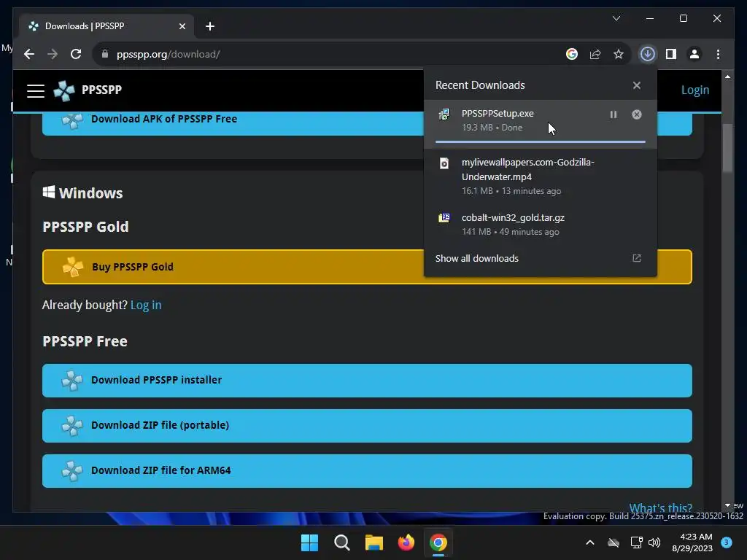Screen dimensions: 747x560
Task: Open the Chrome side panel
Action: (671, 54)
